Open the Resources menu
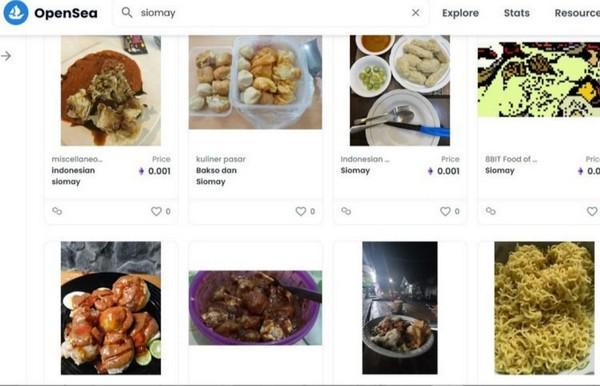Screen dimensions: 600x386 click(x=577, y=13)
